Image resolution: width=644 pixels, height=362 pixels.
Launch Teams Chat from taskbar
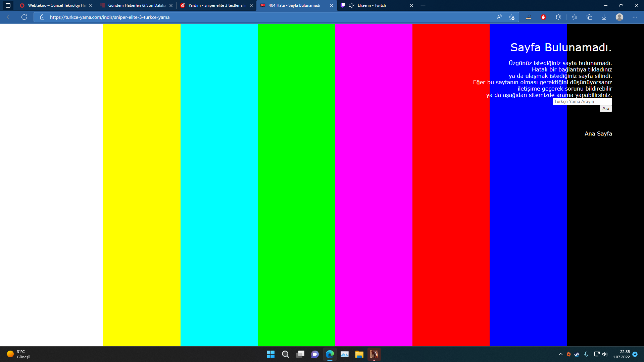pyautogui.click(x=315, y=354)
